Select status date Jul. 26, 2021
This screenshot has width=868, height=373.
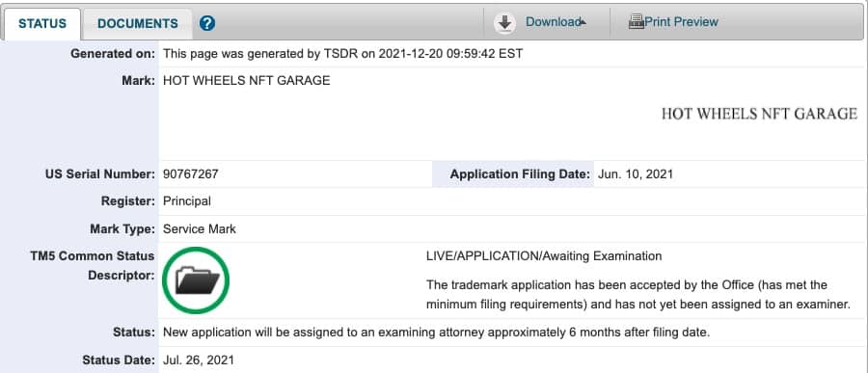point(198,360)
